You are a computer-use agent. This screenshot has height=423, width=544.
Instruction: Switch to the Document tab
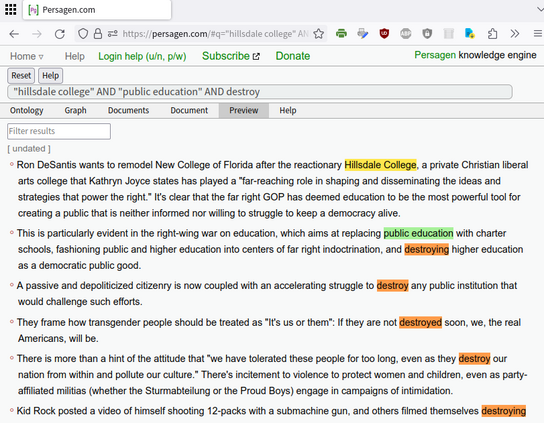(189, 110)
